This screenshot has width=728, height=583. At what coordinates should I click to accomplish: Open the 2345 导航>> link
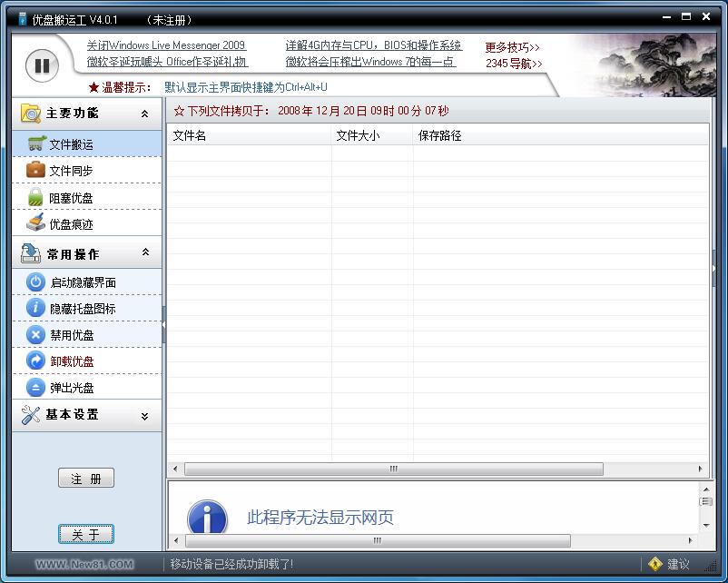(x=514, y=64)
